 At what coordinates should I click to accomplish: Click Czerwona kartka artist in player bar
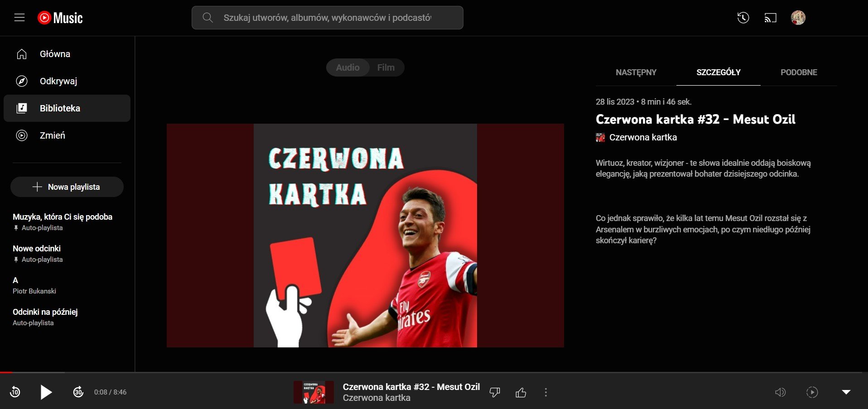376,398
